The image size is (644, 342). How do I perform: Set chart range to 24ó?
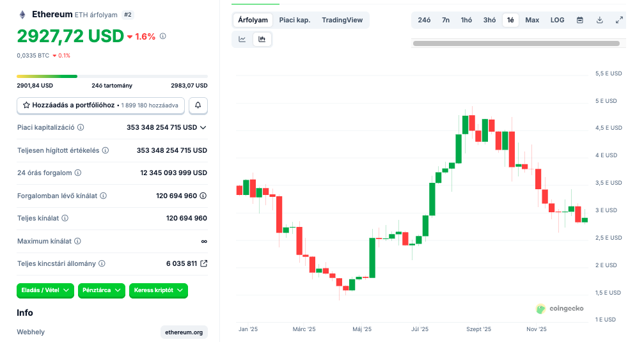coord(424,20)
